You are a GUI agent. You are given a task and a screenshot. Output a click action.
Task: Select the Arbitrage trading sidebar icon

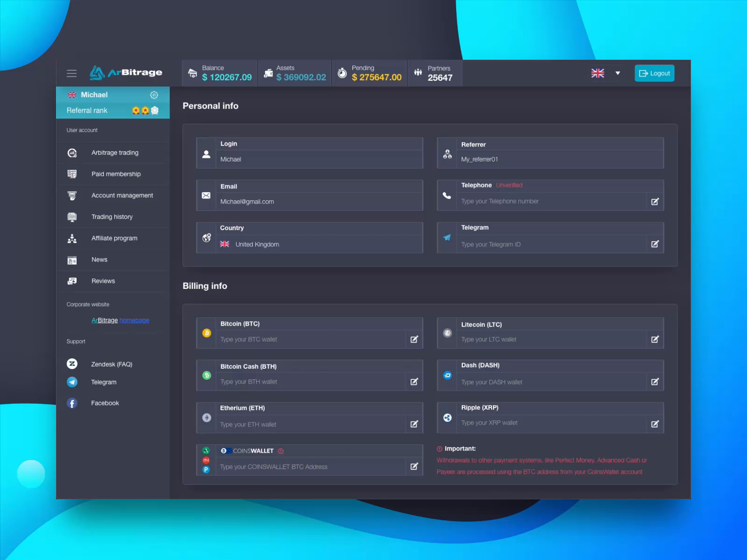pos(72,153)
